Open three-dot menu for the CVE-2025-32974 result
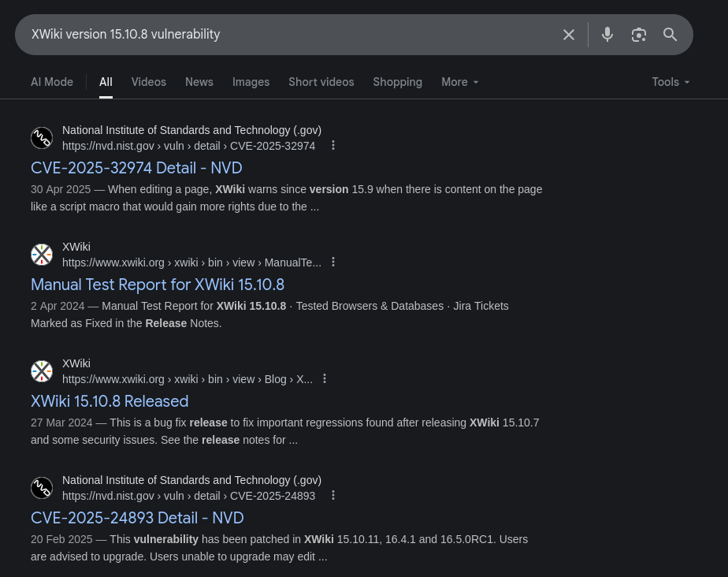The width and height of the screenshot is (728, 577). (333, 145)
